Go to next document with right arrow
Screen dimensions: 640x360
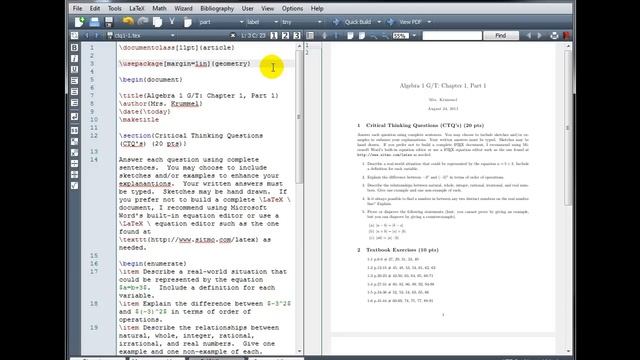click(x=96, y=36)
